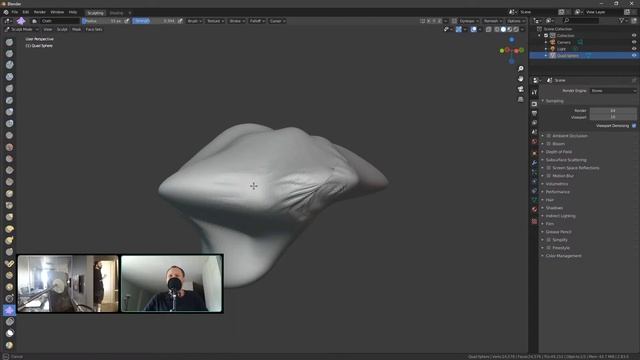
Task: Select the Clay brush tool
Action: [9, 65]
